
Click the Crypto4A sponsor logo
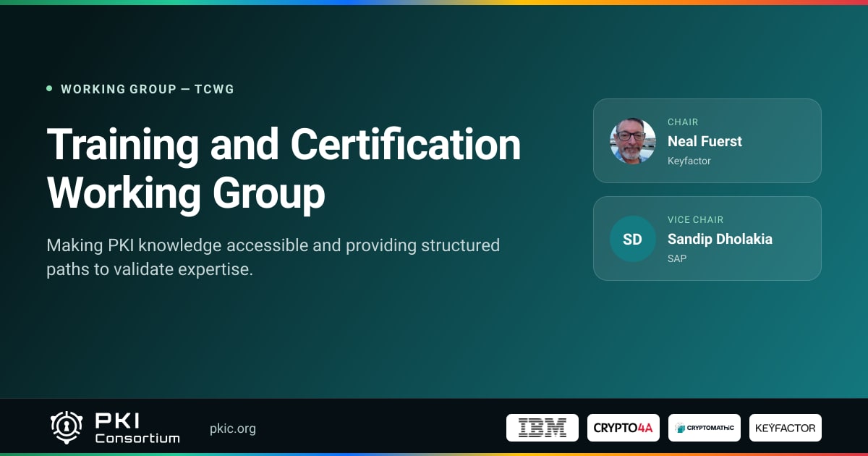[x=624, y=428]
